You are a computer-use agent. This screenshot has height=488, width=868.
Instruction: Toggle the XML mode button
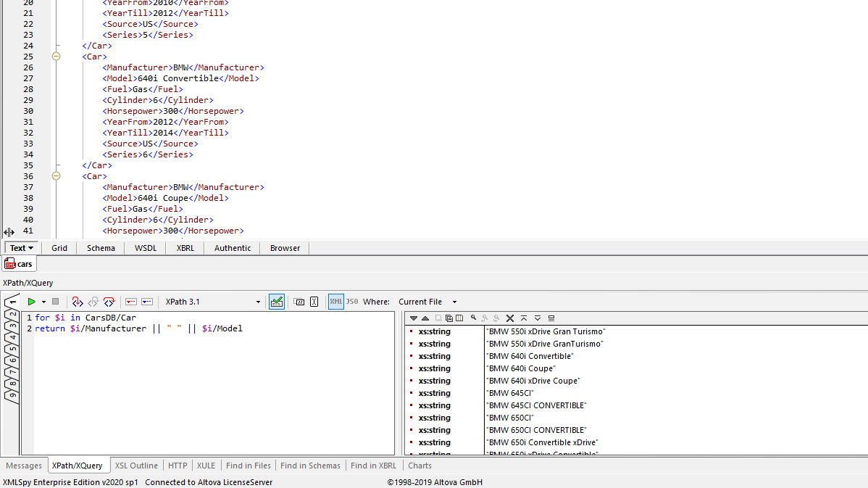click(x=335, y=301)
